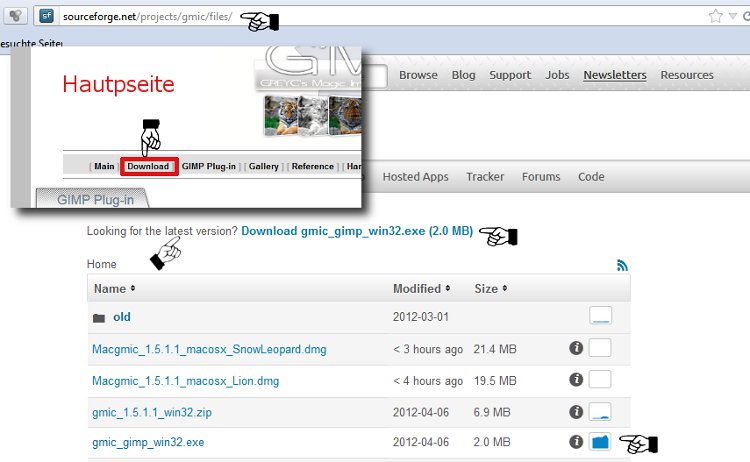Image resolution: width=750 pixels, height=462 pixels.
Task: Click the 6.9 MB size value
Action: [492, 412]
